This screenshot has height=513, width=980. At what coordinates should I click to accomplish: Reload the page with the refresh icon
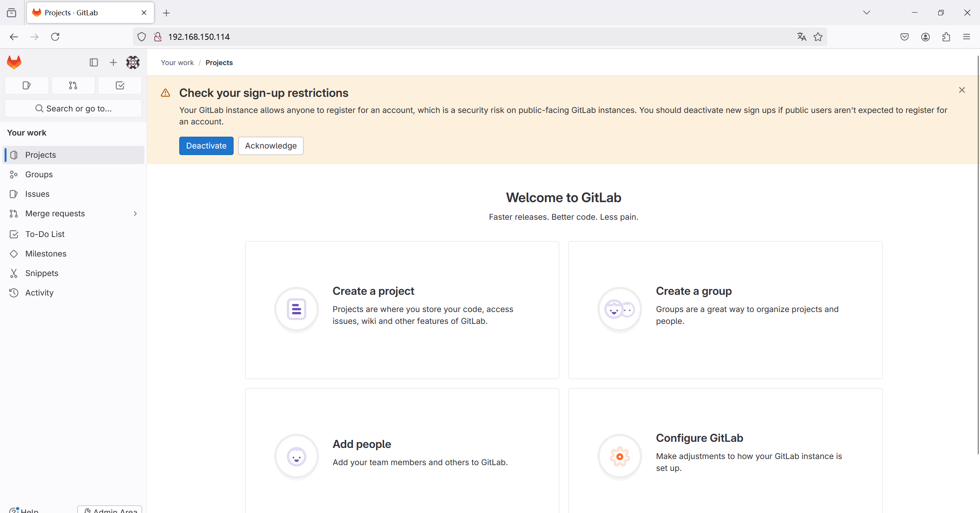click(x=55, y=37)
